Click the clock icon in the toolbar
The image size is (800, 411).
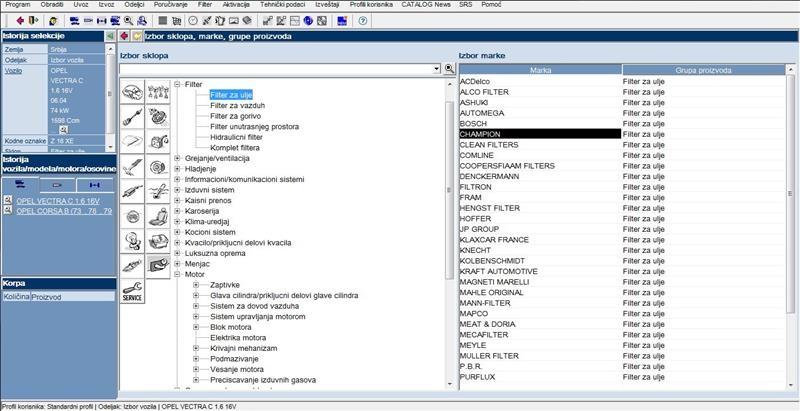point(193,20)
